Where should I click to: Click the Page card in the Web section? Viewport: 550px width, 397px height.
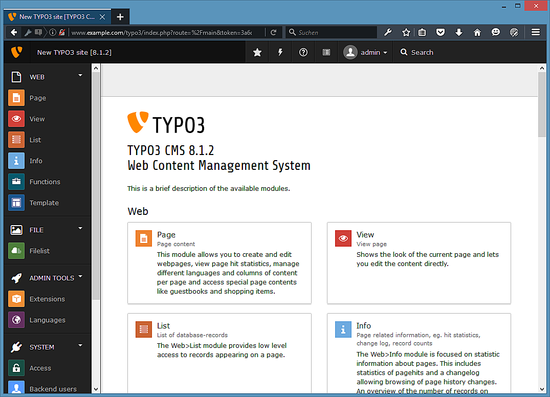pos(219,263)
